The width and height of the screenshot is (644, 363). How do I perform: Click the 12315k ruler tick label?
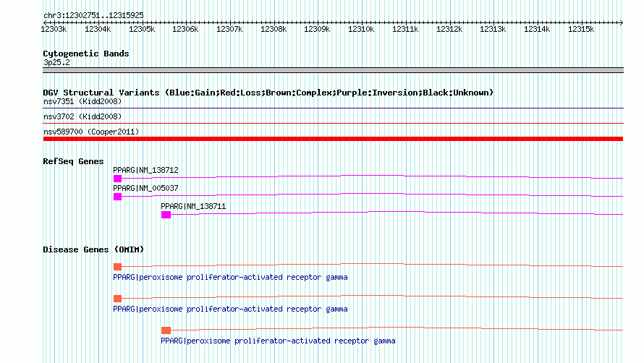pos(581,29)
